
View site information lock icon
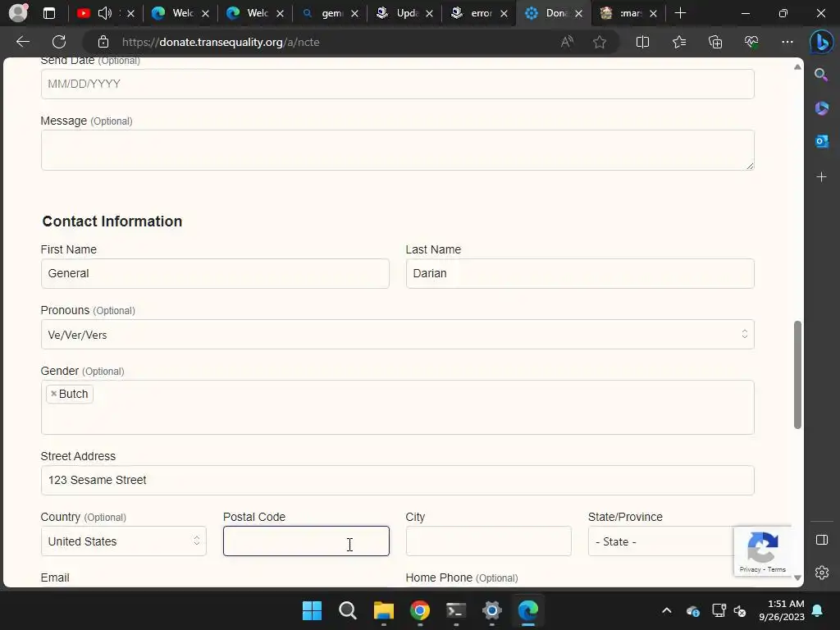click(x=103, y=42)
